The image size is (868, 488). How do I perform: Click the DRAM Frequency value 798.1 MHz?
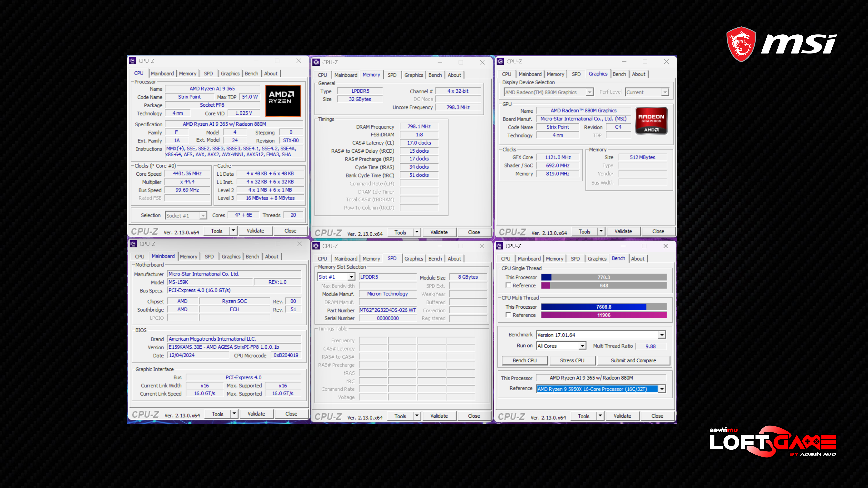(419, 127)
